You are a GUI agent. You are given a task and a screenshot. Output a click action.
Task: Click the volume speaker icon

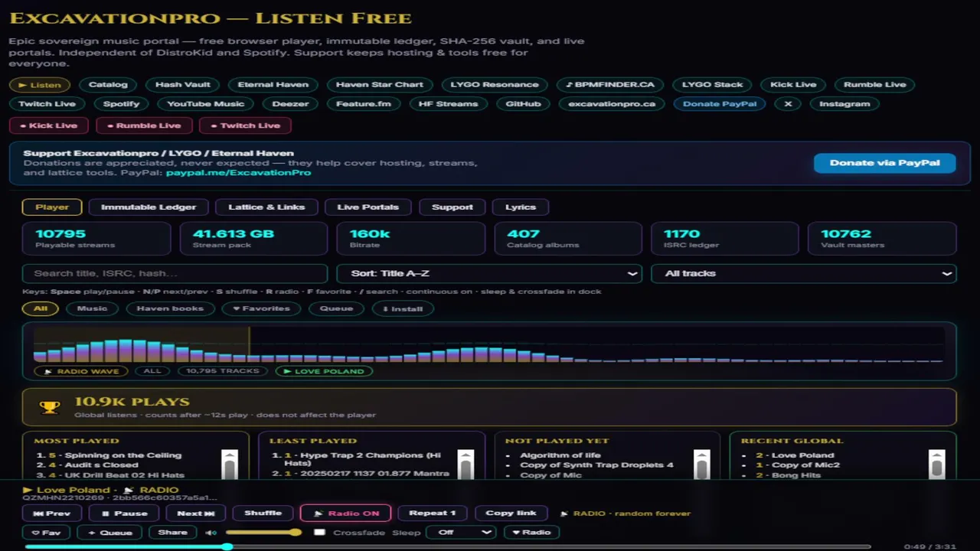pos(211,533)
